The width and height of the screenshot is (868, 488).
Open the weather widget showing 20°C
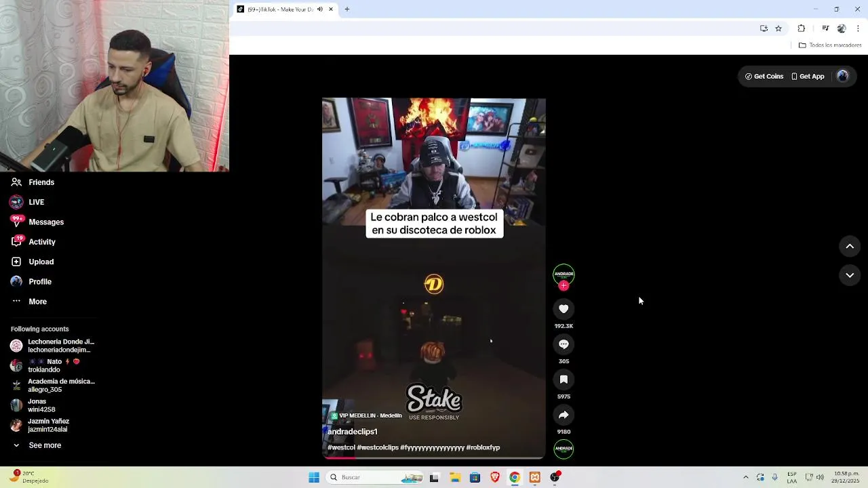(x=28, y=477)
